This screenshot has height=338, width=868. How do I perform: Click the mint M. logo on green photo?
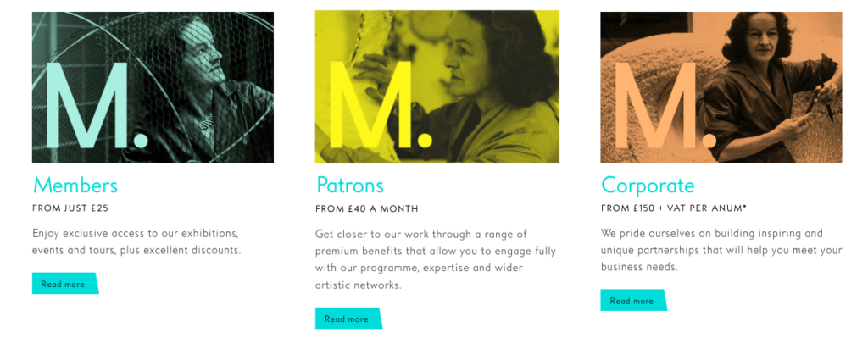point(94,105)
